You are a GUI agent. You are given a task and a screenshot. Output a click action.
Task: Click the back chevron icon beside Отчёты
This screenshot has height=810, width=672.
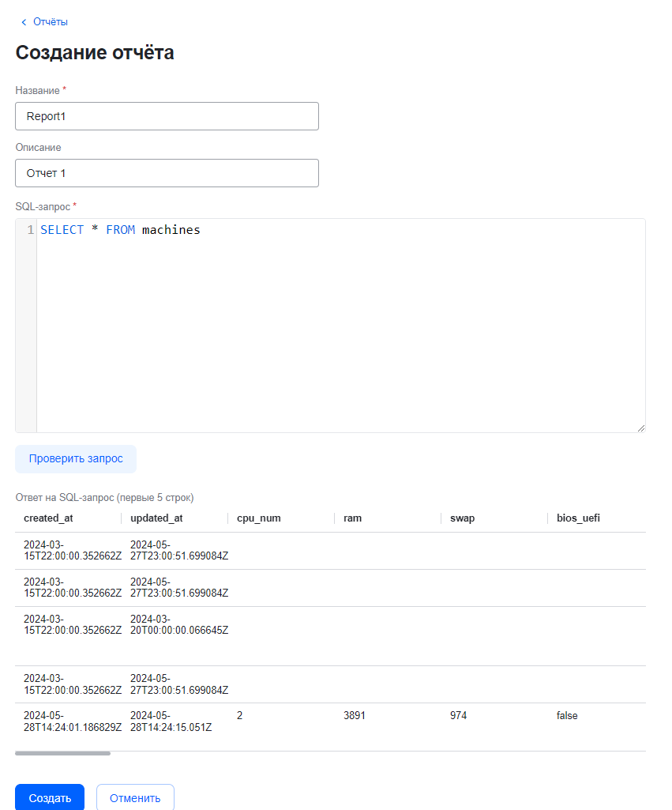point(23,22)
